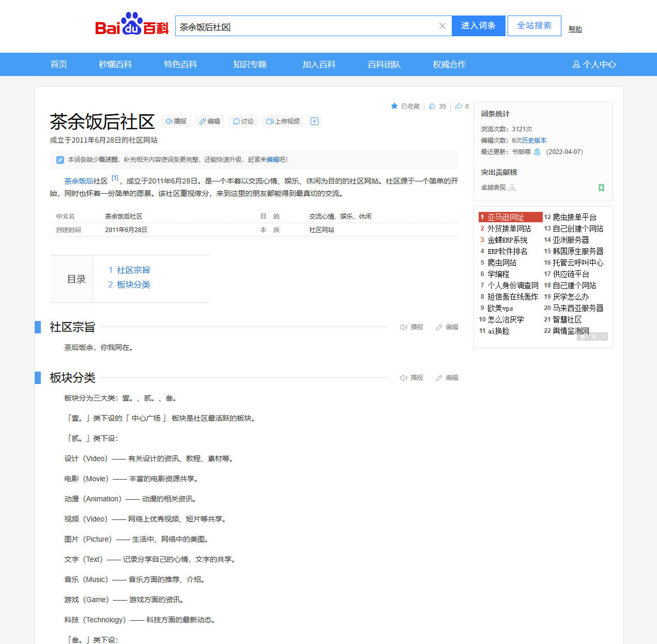Click the 全站搜索 button

pos(534,26)
